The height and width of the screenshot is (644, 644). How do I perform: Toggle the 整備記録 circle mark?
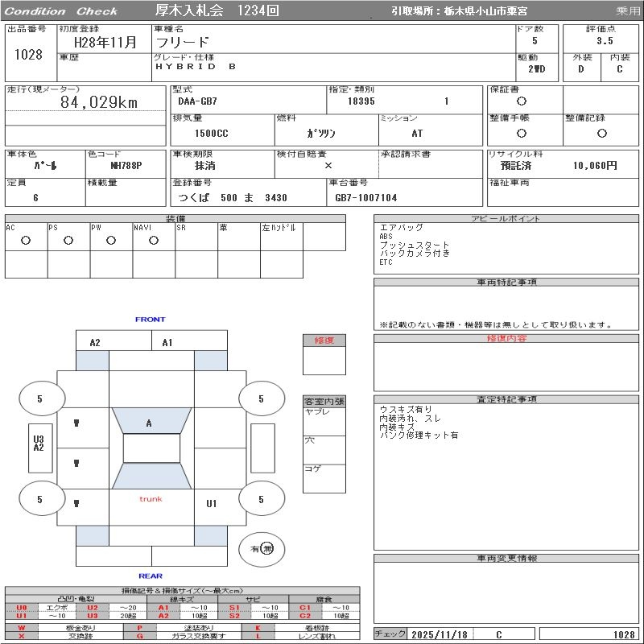pos(601,134)
